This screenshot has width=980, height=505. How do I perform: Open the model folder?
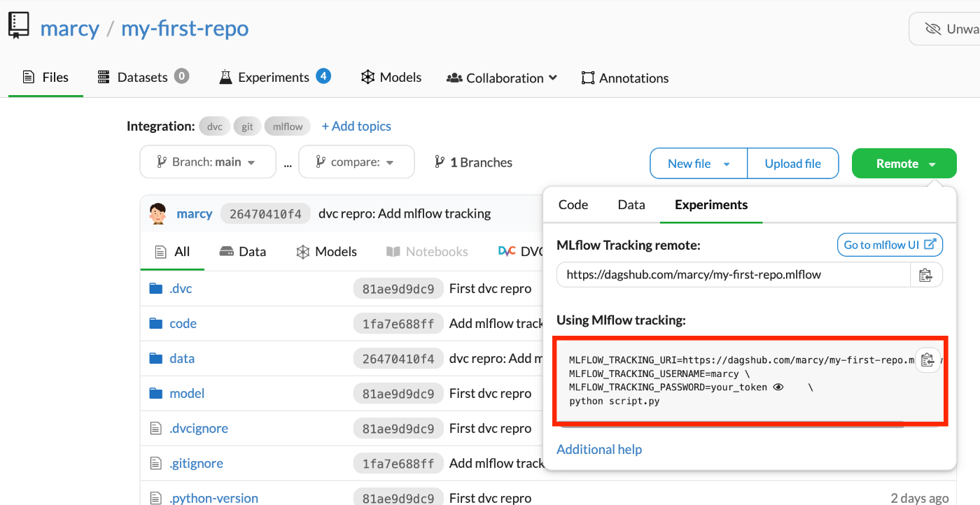tap(187, 393)
